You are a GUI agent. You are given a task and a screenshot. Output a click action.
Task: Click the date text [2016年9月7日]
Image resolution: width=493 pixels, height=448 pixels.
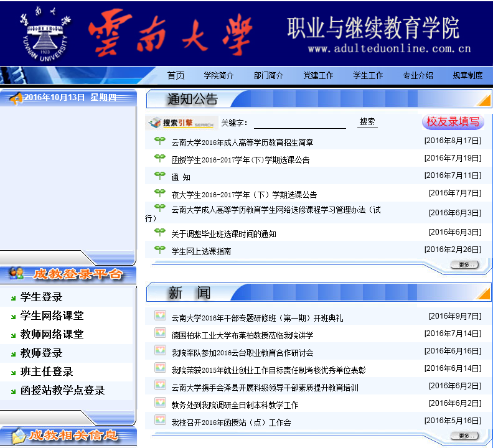click(x=455, y=316)
